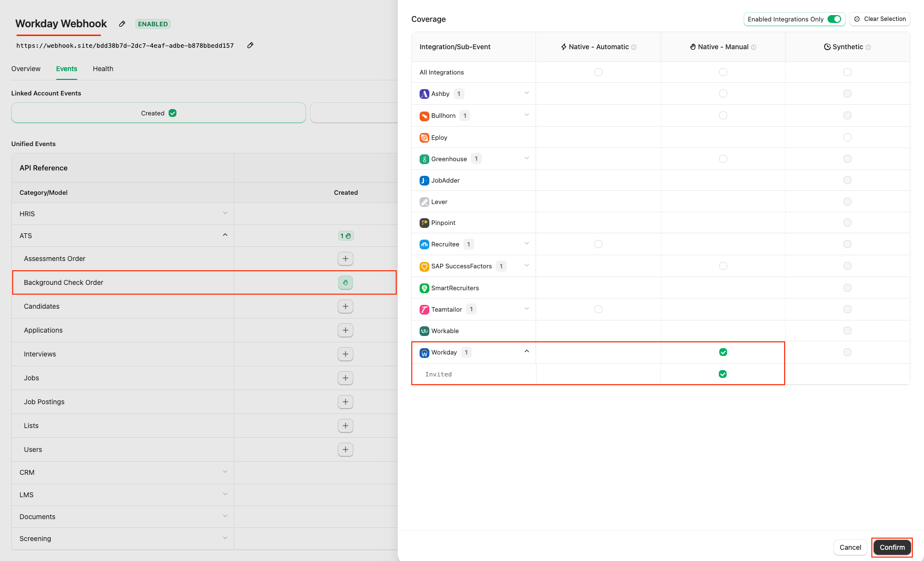
Task: Click the SmartRecruiters integration logo
Action: pos(424,288)
